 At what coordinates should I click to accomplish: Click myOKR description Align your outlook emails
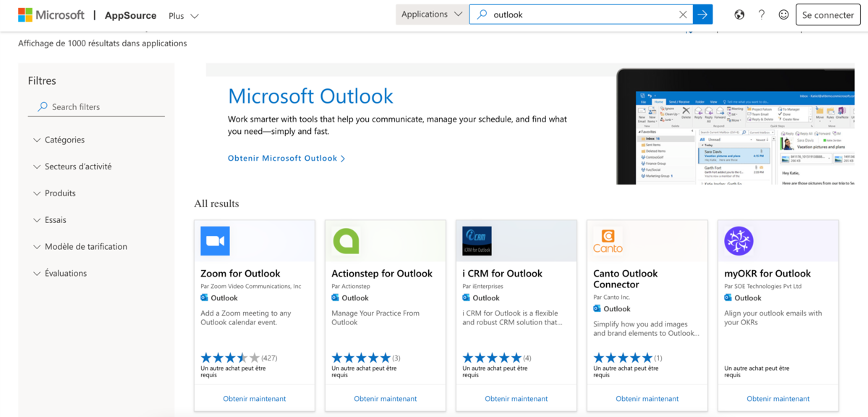click(773, 318)
